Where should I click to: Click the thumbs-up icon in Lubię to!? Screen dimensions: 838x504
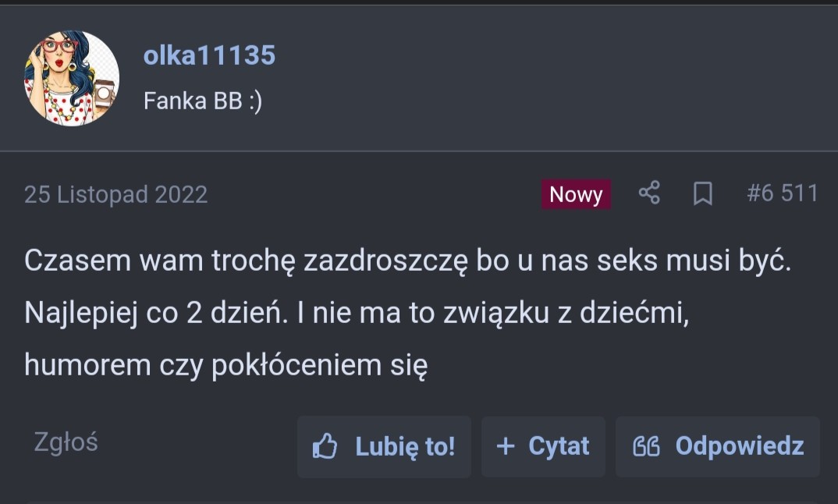pos(325,446)
